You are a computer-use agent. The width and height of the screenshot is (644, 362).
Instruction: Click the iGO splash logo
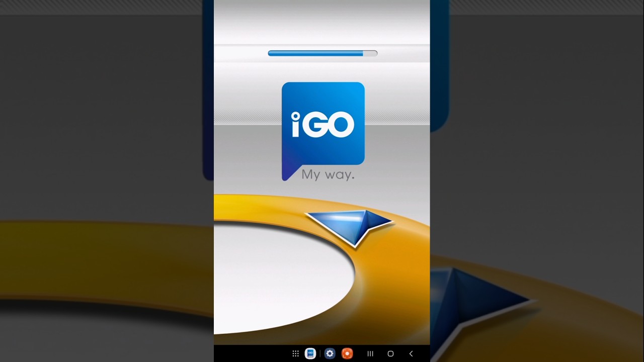point(323,131)
